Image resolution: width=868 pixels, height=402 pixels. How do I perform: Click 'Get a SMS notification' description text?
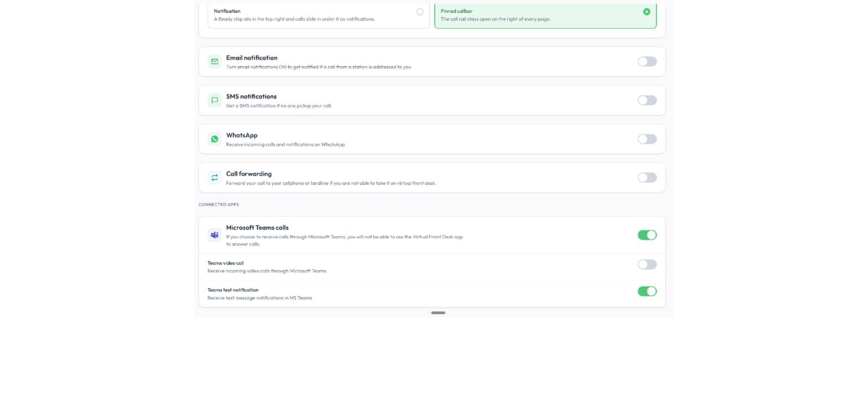279,106
